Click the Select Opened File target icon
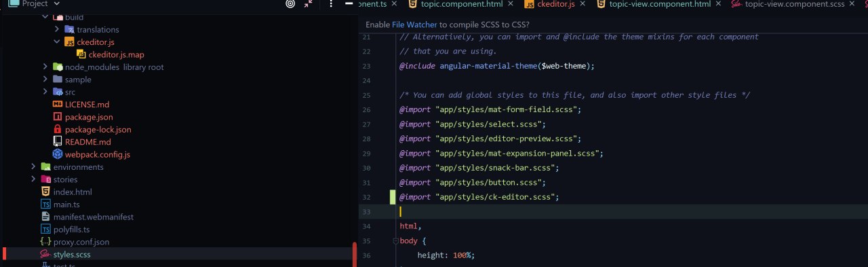Image resolution: width=868 pixels, height=267 pixels. click(x=290, y=4)
